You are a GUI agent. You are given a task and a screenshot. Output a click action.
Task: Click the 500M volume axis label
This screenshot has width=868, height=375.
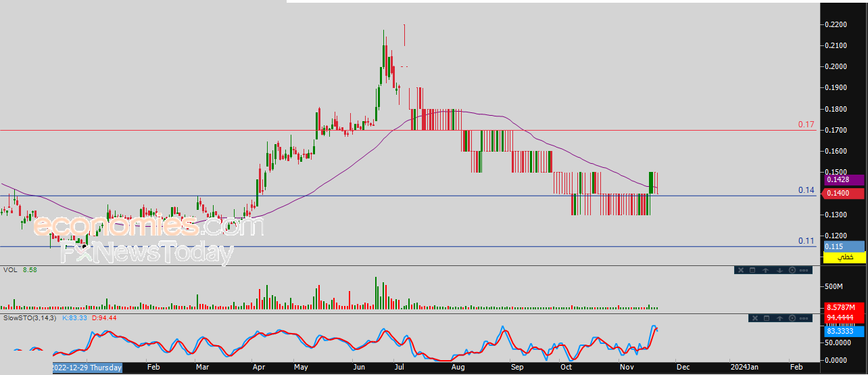(x=834, y=287)
